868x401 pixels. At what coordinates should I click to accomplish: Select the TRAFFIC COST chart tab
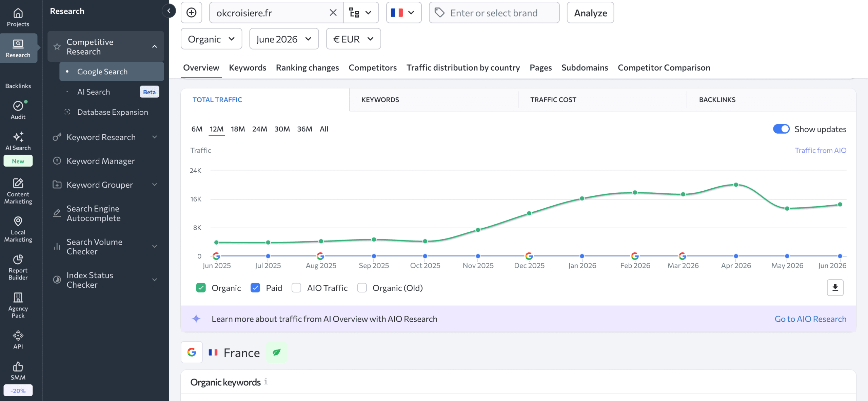point(553,99)
